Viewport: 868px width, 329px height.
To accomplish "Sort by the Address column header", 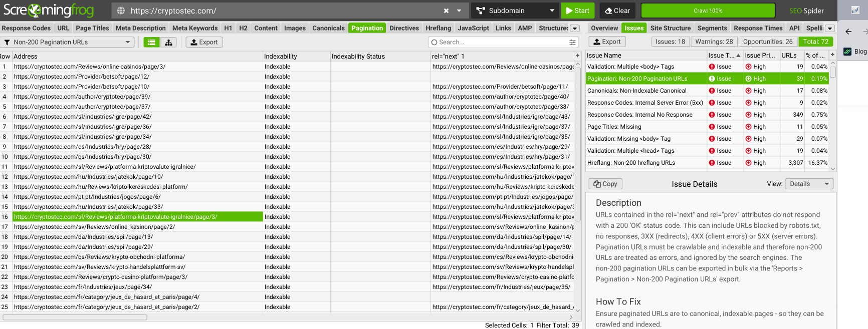I will pyautogui.click(x=137, y=56).
